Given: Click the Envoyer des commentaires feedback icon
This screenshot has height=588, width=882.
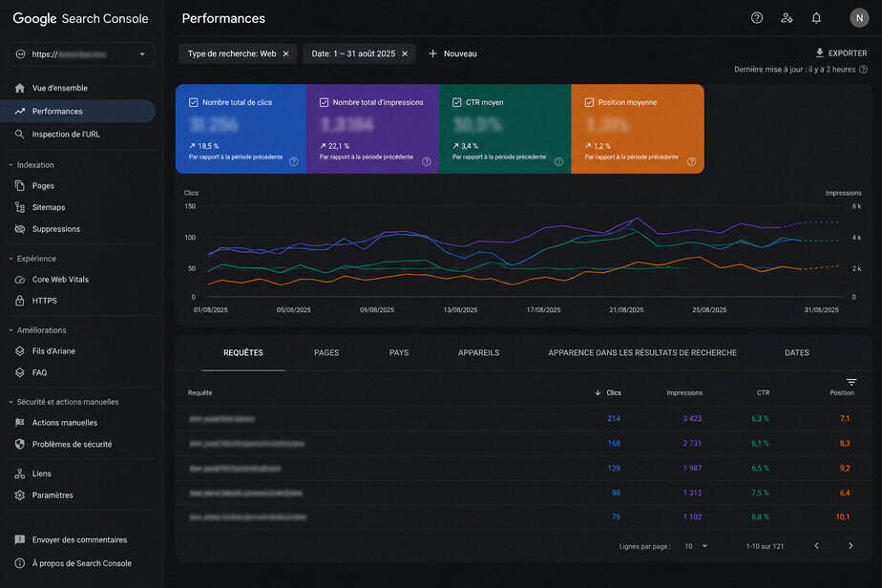Looking at the screenshot, I should [20, 539].
